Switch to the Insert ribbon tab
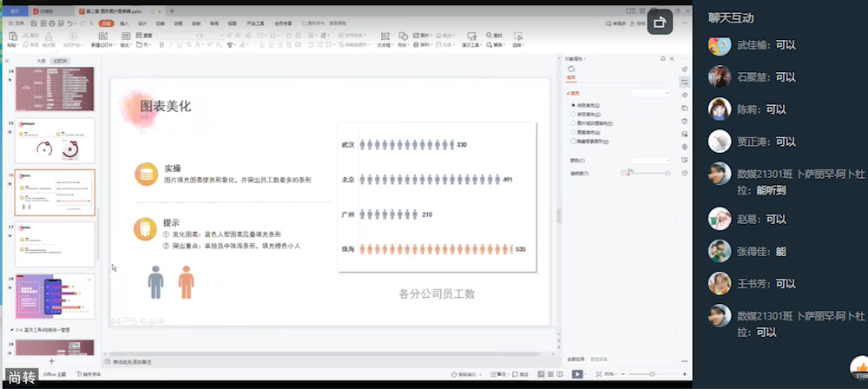This screenshot has height=389, width=868. [x=124, y=23]
